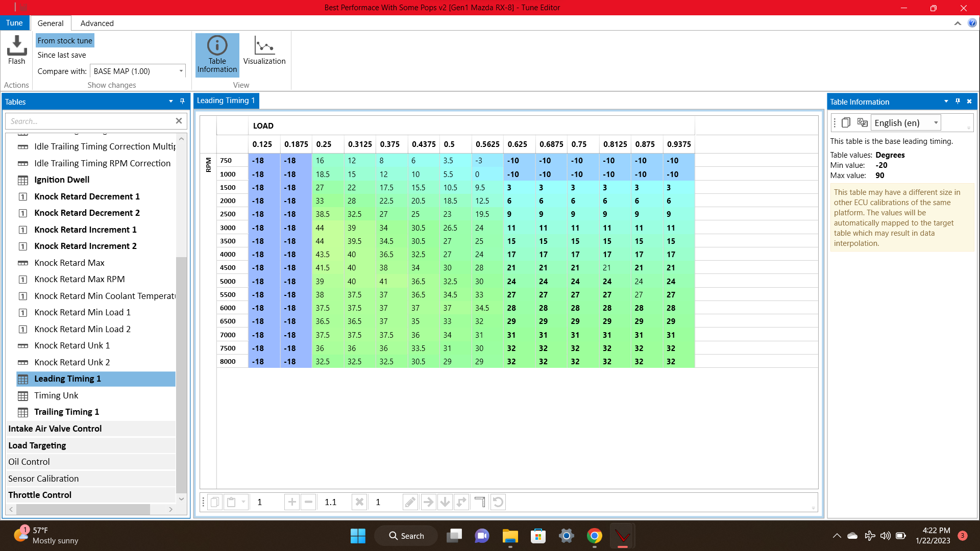Scroll down the tables sidebar

[x=181, y=498]
